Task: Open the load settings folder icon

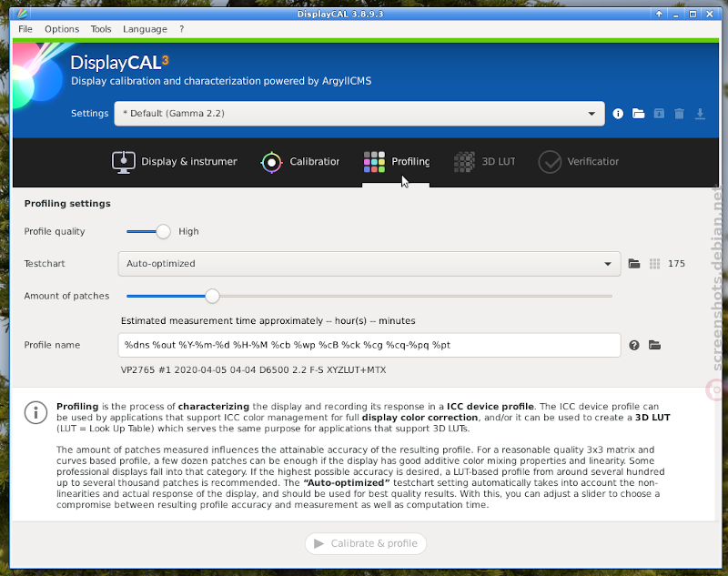Action: click(639, 114)
